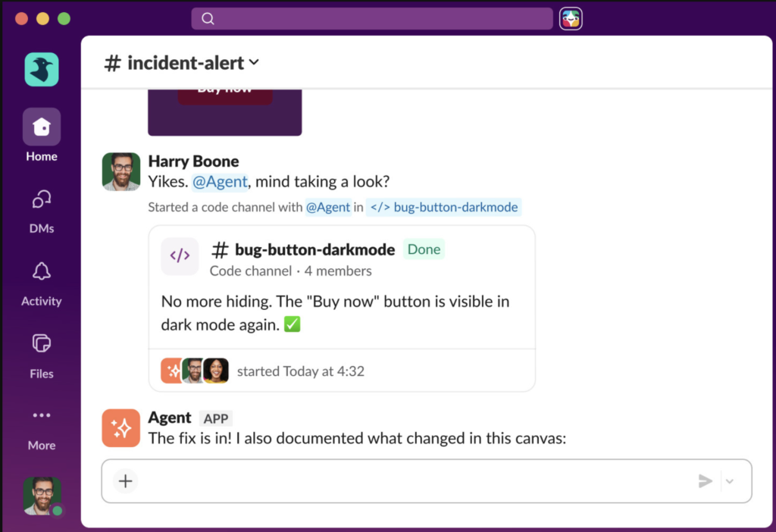Click inside the top search bar
This screenshot has width=776, height=532.
tap(371, 19)
